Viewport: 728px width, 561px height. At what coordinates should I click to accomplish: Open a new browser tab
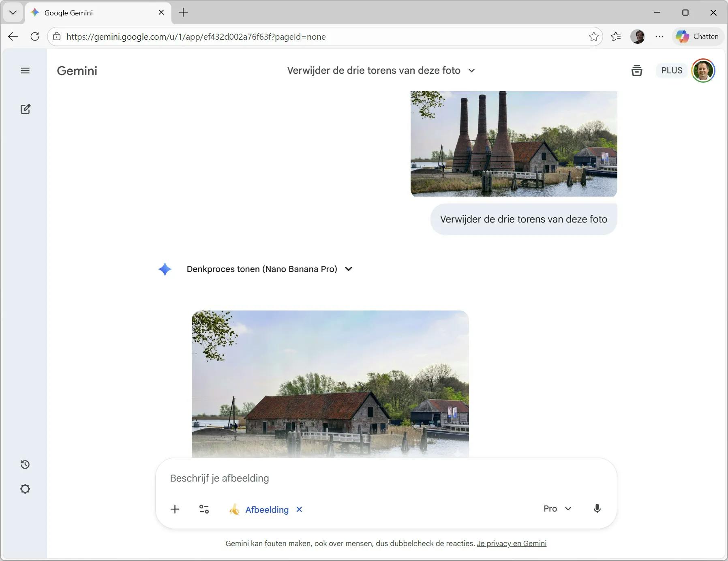click(x=183, y=13)
